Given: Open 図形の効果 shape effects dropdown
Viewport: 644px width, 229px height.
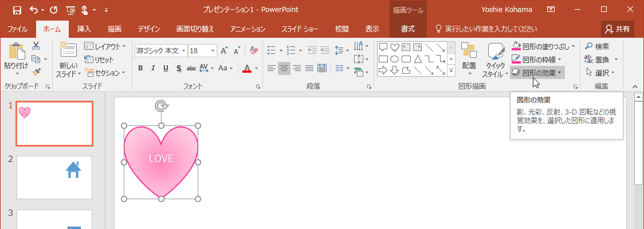Looking at the screenshot, I should point(537,73).
